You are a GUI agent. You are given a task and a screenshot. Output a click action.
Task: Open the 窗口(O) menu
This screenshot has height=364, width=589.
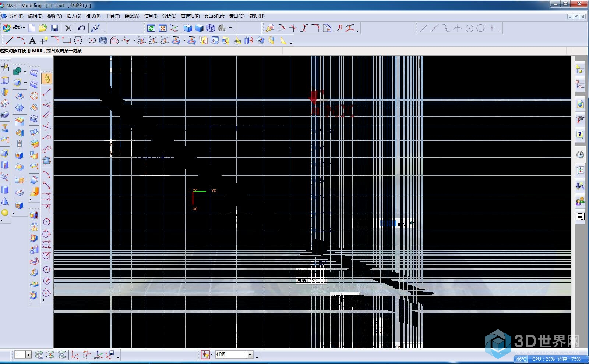tap(237, 16)
